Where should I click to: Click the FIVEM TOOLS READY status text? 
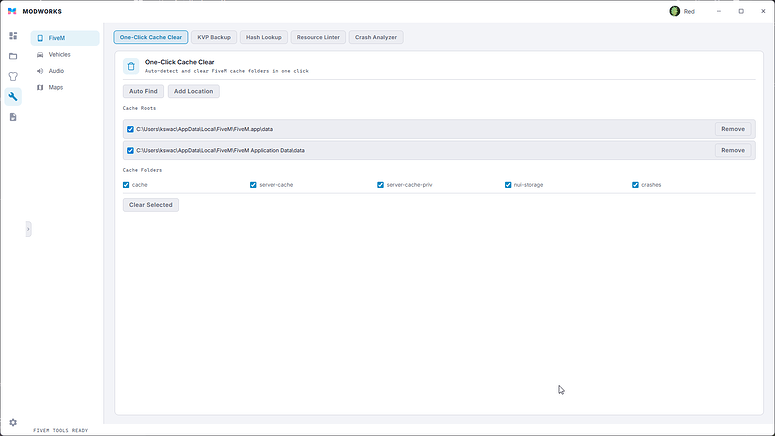60,431
